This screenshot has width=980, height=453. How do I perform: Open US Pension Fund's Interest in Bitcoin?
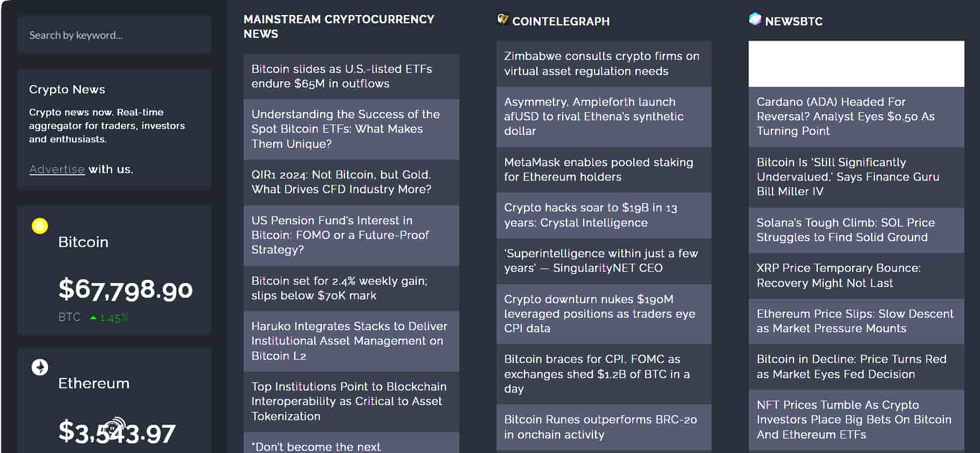tap(351, 235)
